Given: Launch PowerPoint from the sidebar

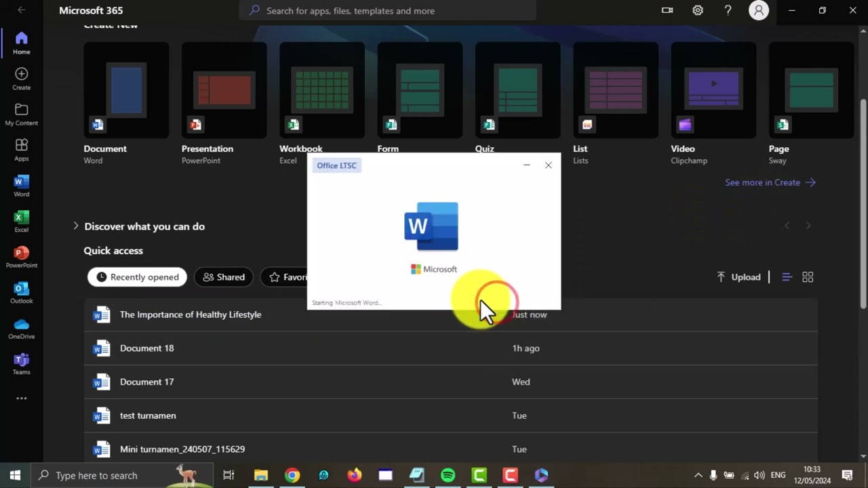Looking at the screenshot, I should [21, 257].
